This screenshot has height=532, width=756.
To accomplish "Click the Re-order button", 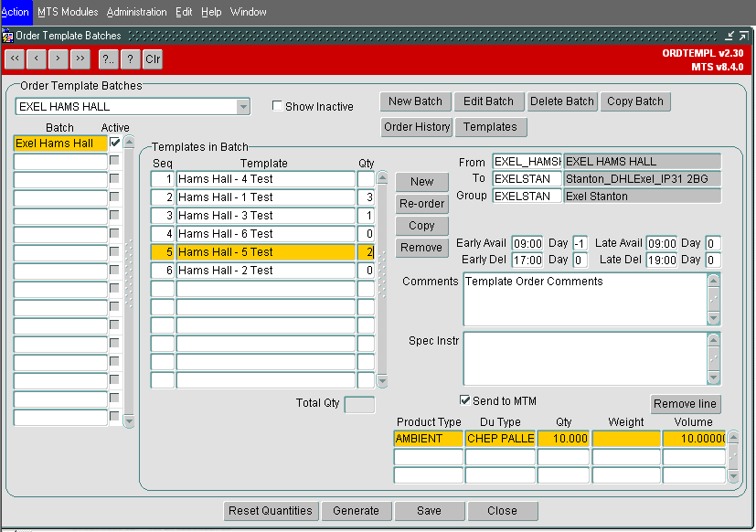I will (421, 204).
